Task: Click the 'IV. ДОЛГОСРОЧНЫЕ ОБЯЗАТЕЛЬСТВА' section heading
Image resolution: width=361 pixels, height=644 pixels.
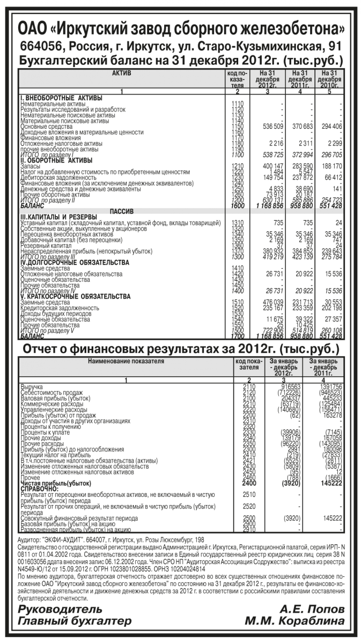Action: click(75, 262)
